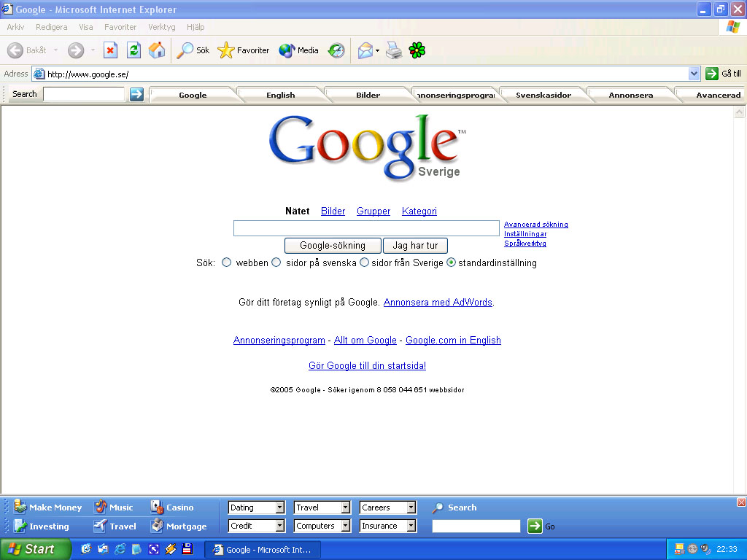Select the standardinställning radio button
Viewport: 747px width, 560px height.
pyautogui.click(x=451, y=262)
